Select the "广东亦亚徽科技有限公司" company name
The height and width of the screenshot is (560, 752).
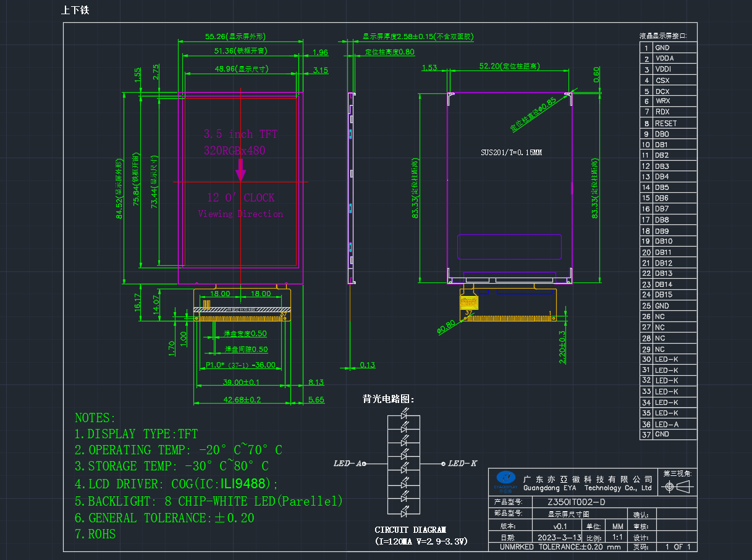pyautogui.click(x=588, y=479)
